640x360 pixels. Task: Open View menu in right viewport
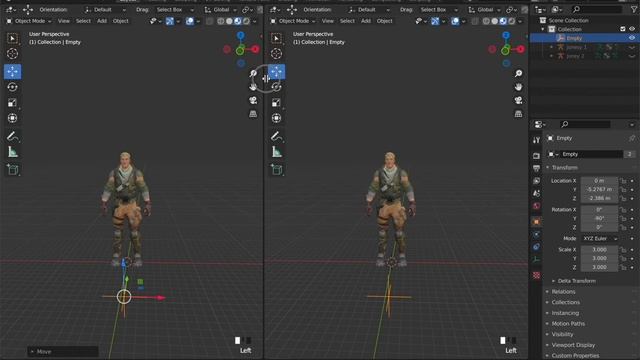point(327,21)
